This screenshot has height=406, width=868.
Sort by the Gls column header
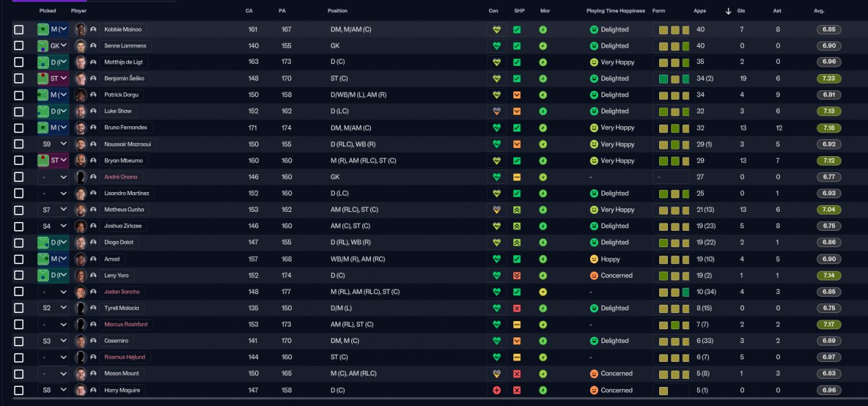(743, 11)
